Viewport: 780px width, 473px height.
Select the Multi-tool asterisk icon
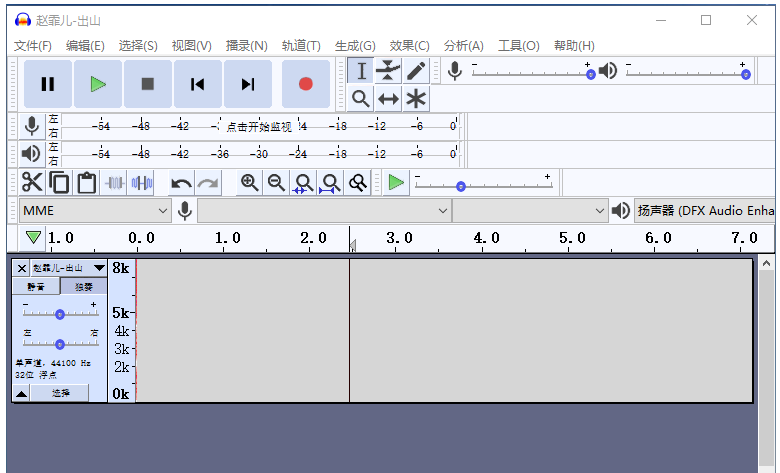point(416,98)
